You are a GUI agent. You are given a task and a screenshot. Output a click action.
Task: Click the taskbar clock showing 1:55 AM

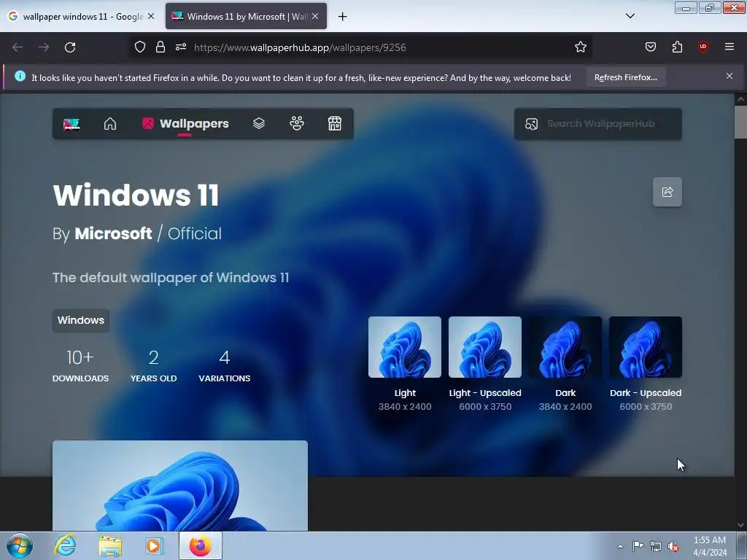710,546
